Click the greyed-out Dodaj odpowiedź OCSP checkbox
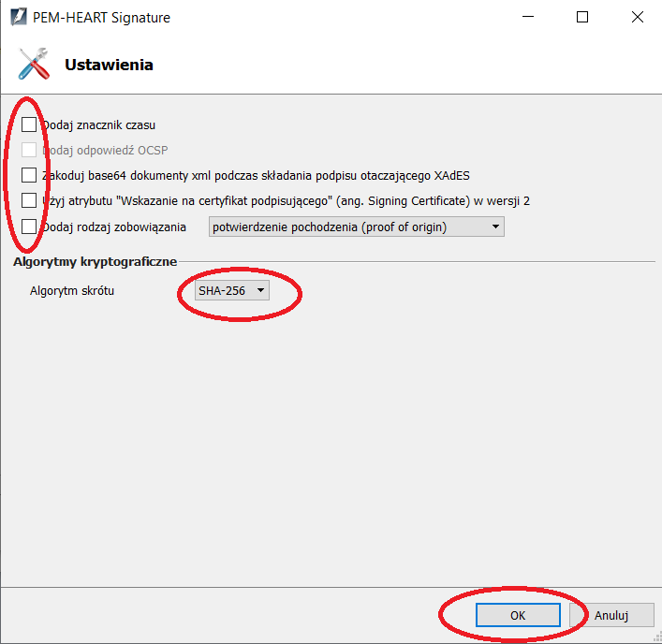The image size is (662, 644). click(29, 150)
